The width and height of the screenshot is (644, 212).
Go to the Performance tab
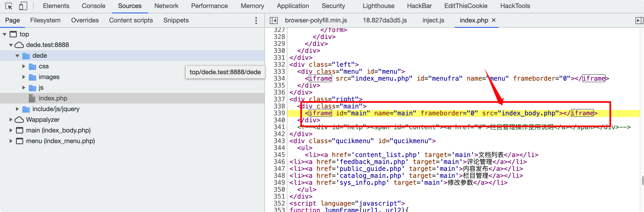point(210,6)
